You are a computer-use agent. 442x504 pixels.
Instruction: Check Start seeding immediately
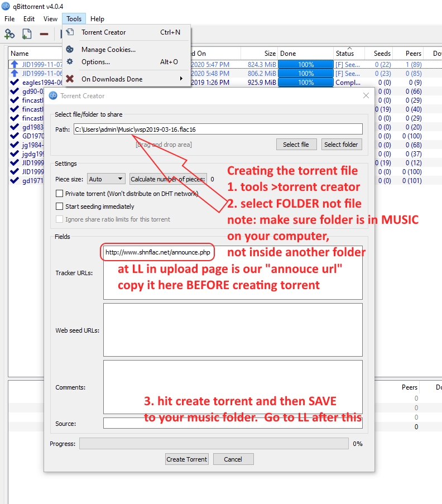coord(60,207)
